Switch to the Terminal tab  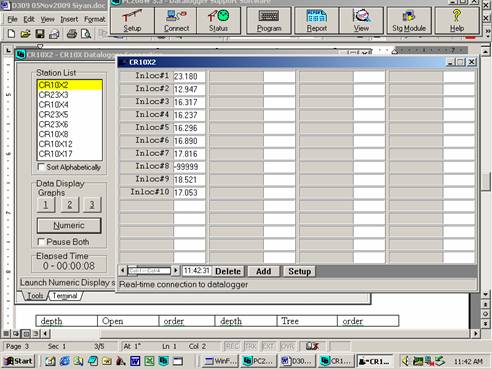[65, 296]
